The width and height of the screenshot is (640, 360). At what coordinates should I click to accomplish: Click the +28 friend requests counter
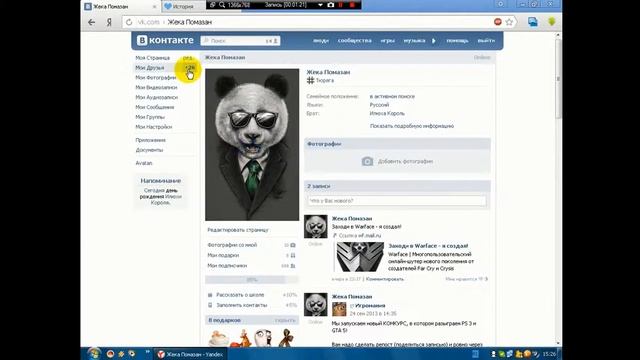[190, 68]
